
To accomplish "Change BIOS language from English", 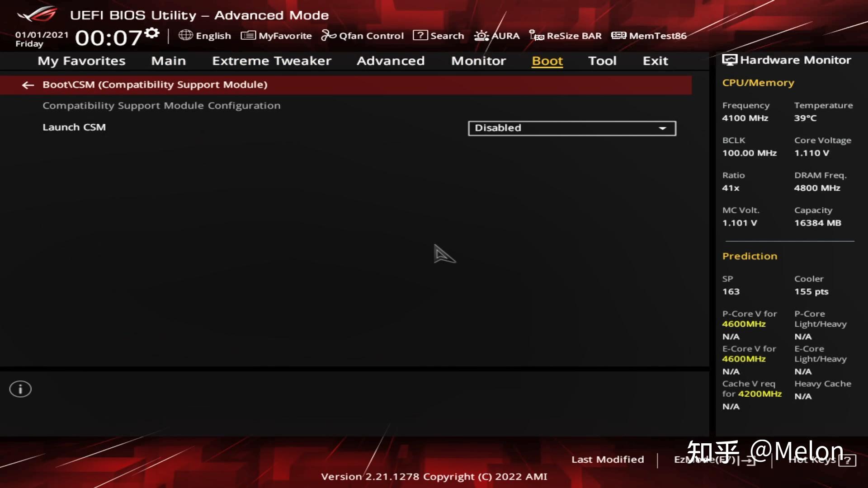I will coord(205,35).
